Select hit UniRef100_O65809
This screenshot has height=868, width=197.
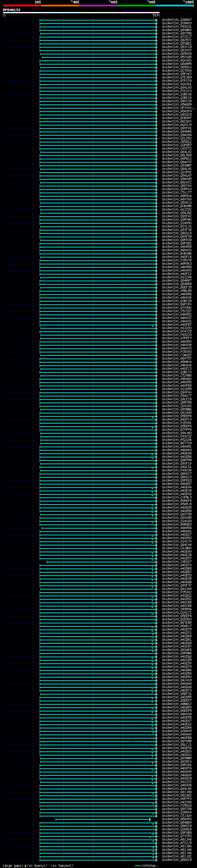pyautogui.click(x=177, y=54)
